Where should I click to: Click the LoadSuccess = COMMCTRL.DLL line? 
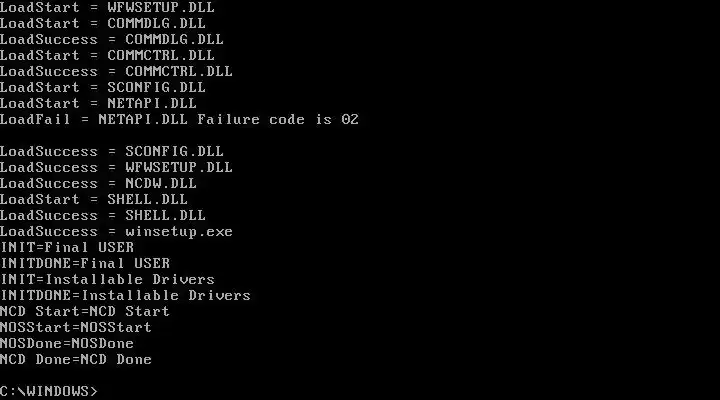(116, 72)
